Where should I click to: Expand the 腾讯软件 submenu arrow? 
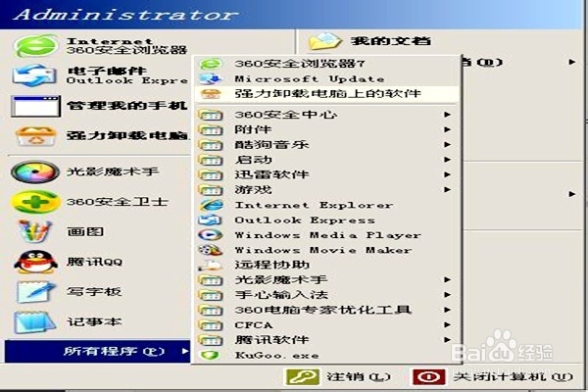pyautogui.click(x=447, y=340)
